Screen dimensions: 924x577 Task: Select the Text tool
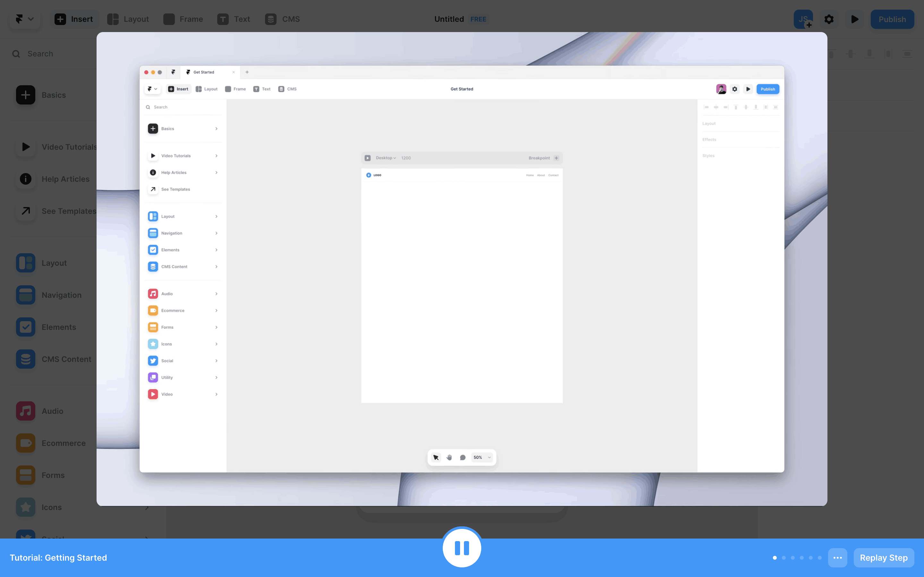coord(234,19)
